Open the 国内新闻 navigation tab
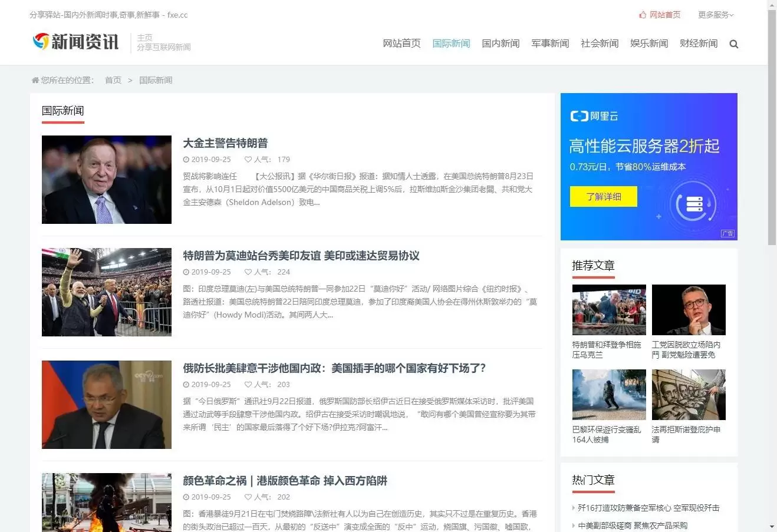 (501, 44)
